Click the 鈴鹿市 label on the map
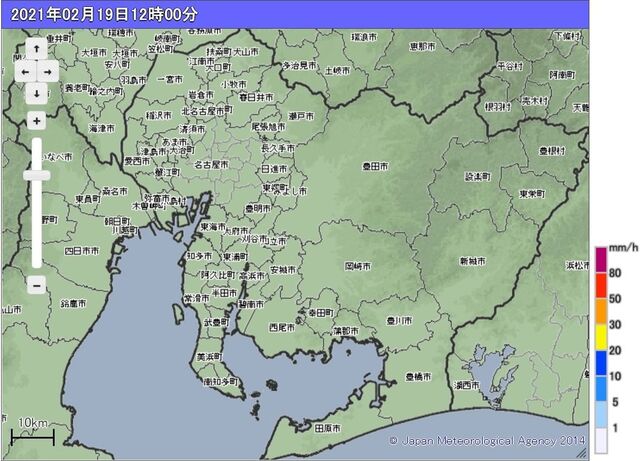640x461 pixels. 73,303
